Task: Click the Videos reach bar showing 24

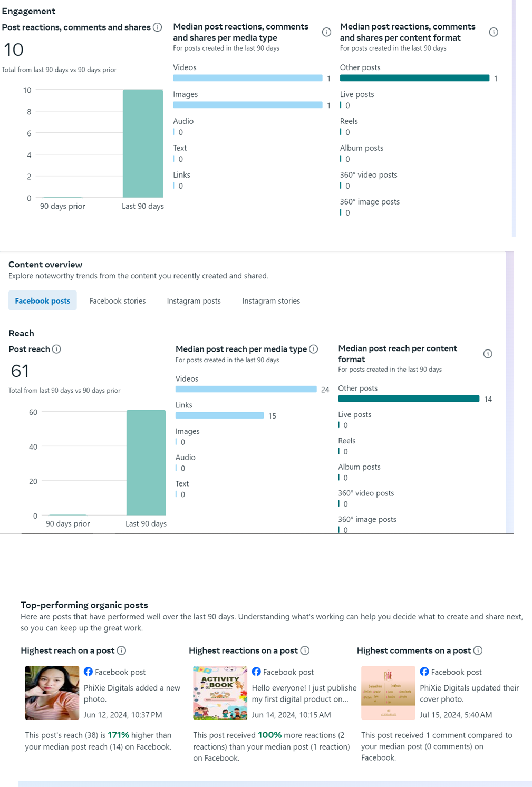Action: tap(246, 389)
